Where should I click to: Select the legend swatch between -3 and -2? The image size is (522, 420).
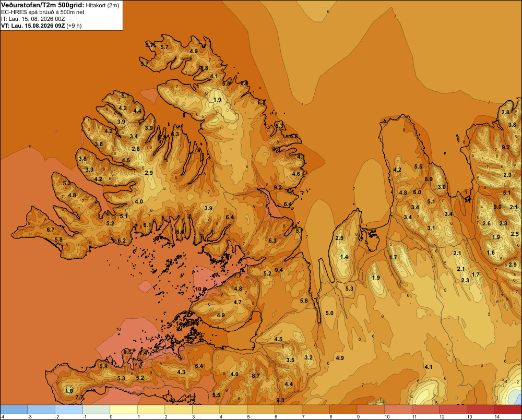point(41,410)
